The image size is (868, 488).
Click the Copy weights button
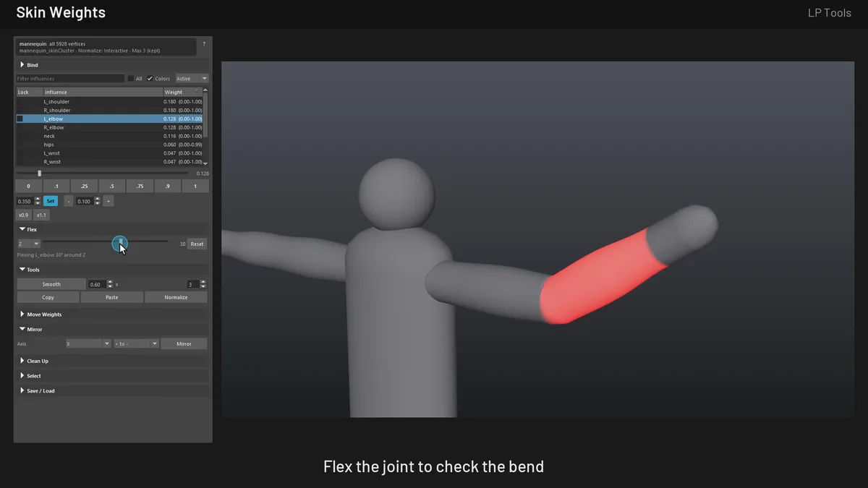[x=48, y=297]
